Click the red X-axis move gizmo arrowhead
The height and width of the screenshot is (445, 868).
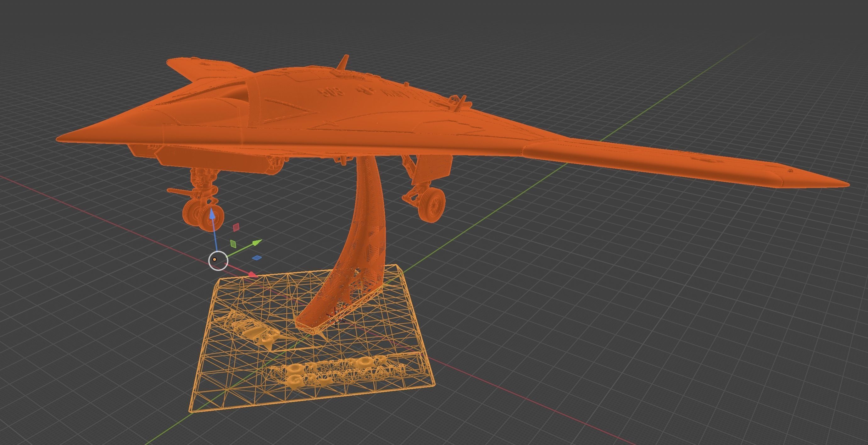point(253,275)
